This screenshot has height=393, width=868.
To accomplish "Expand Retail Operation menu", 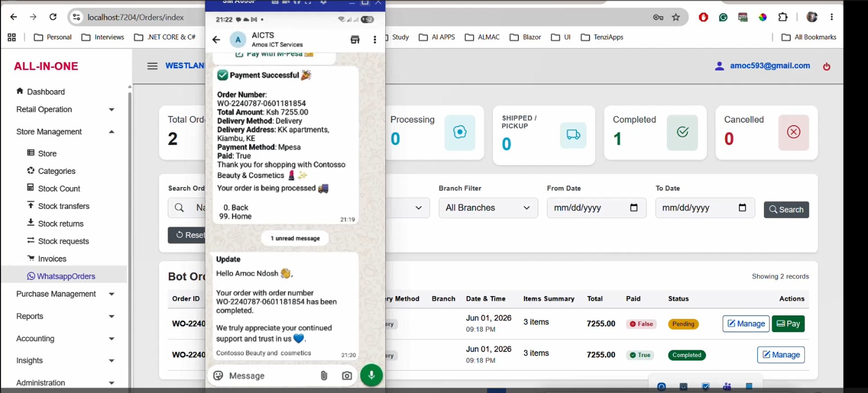I will (x=65, y=109).
